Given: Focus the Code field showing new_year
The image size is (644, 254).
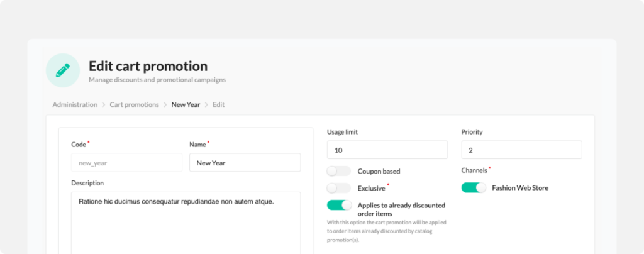Looking at the screenshot, I should click(126, 162).
